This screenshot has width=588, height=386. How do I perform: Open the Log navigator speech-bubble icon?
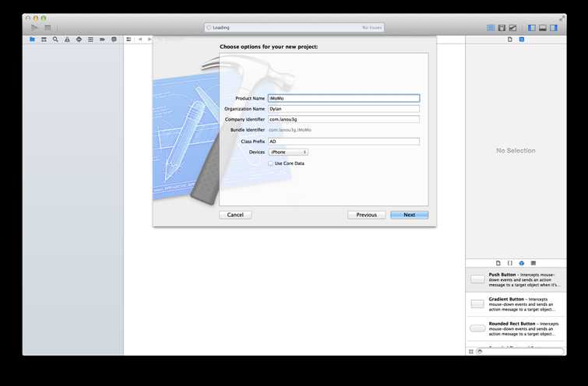click(x=114, y=40)
